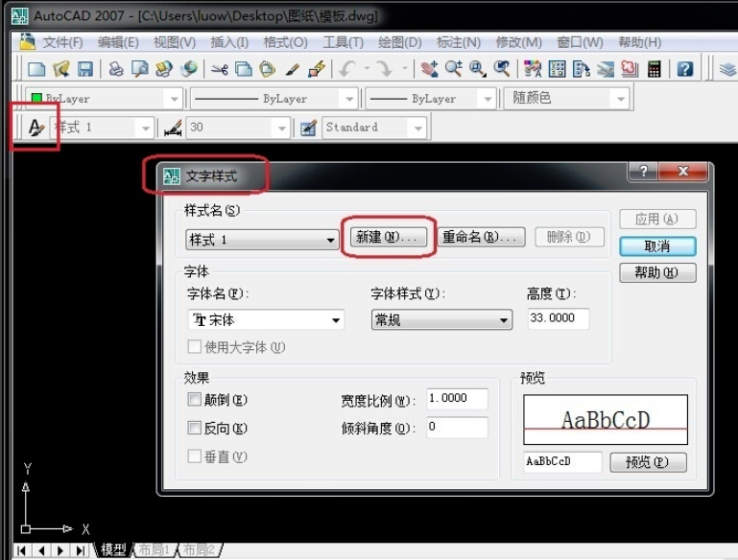The width and height of the screenshot is (738, 560).
Task: Open DesignCenter icon
Action: [x=558, y=70]
